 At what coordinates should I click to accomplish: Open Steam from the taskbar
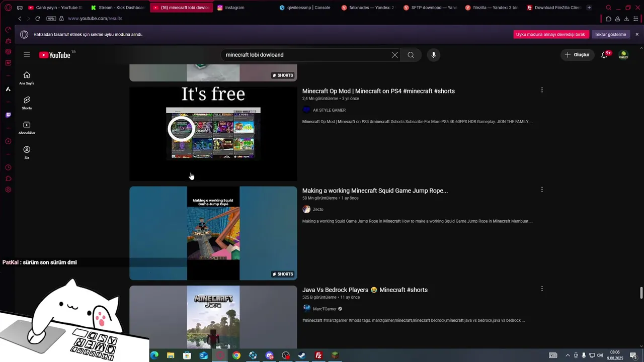coord(302,355)
